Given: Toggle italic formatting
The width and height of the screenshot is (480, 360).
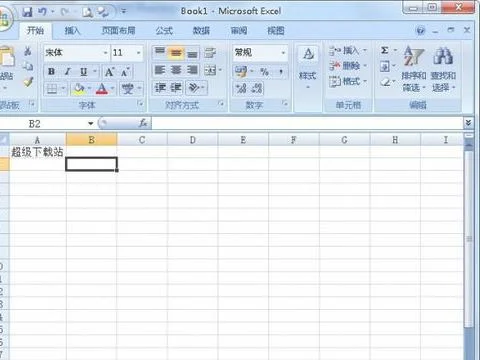Looking at the screenshot, I should coord(67,71).
